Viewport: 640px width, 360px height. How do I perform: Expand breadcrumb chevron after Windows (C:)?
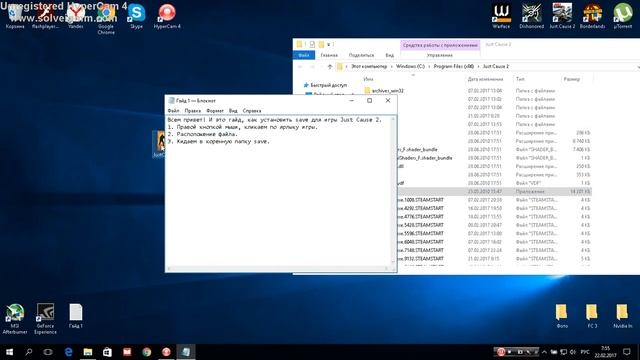coord(429,67)
